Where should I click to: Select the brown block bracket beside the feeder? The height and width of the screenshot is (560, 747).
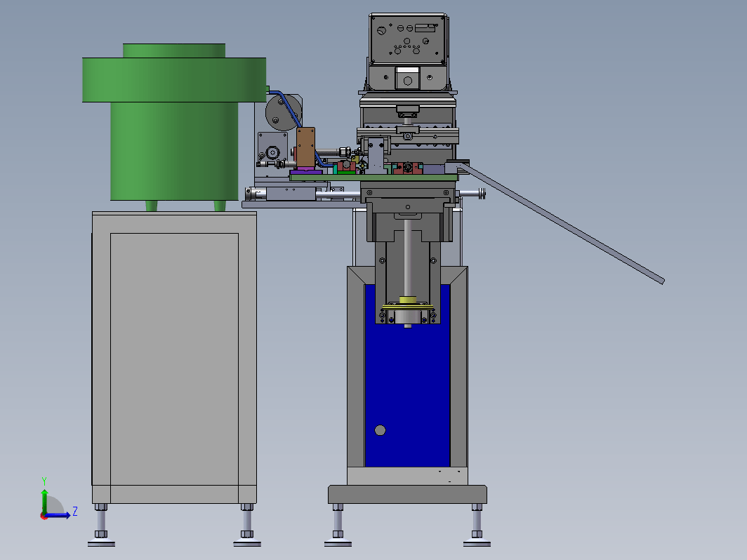point(305,147)
